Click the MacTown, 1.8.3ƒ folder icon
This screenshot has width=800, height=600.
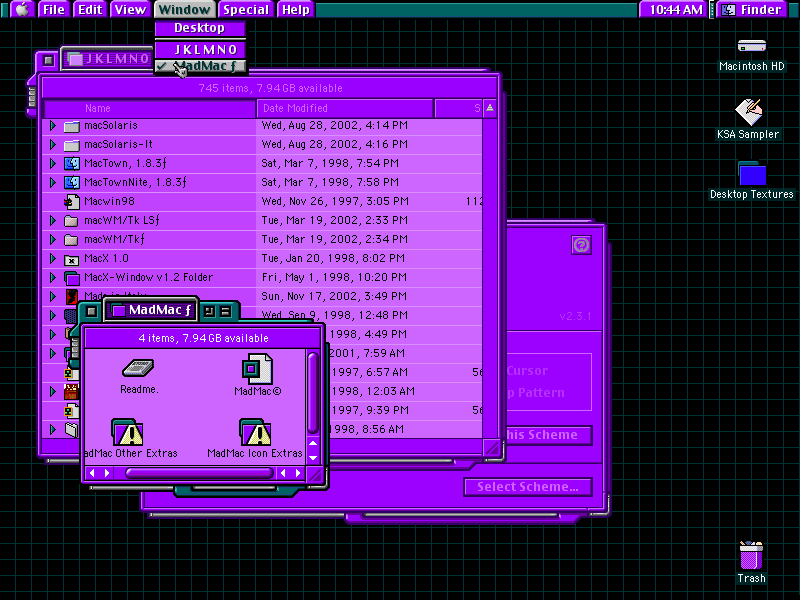point(71,164)
